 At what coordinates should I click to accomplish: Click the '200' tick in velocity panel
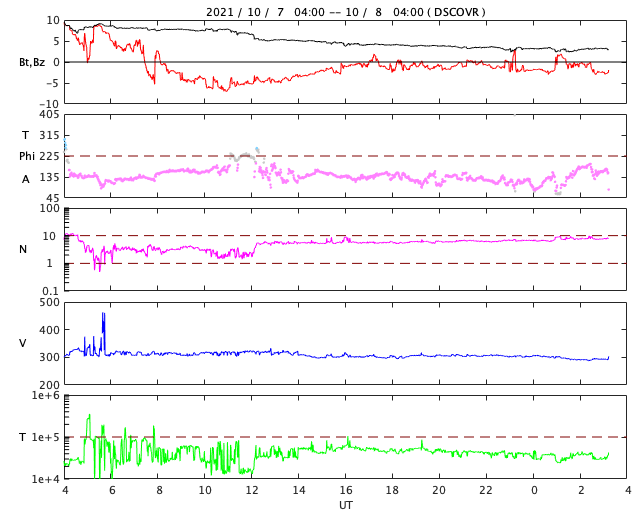coord(49,385)
